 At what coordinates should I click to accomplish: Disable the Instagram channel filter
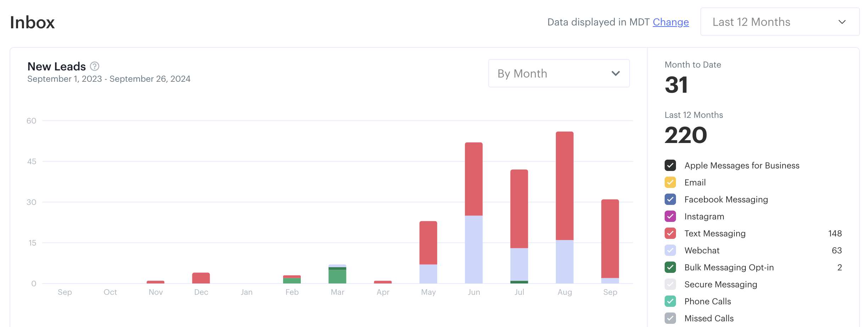coord(670,216)
